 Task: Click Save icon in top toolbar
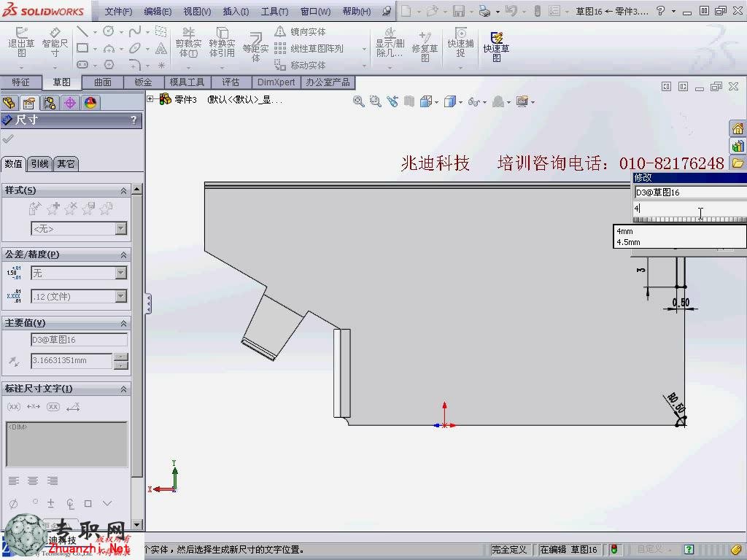(458, 11)
